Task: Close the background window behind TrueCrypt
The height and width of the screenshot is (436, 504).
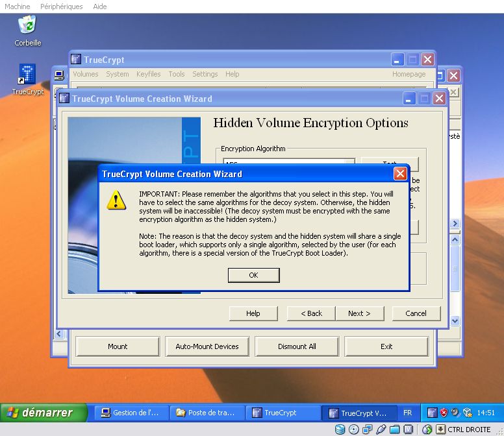Action: pyautogui.click(x=453, y=76)
